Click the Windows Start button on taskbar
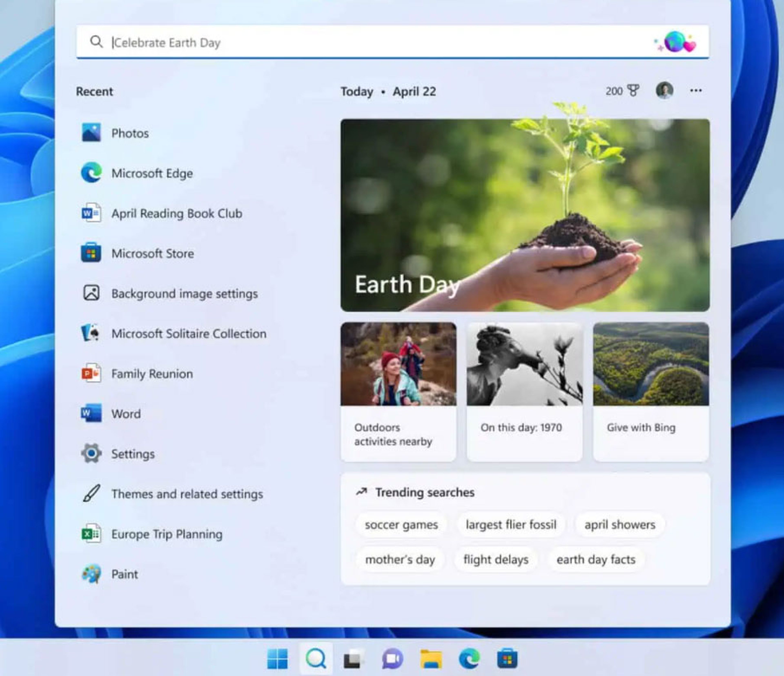Screen dimensions: 784x676 277,659
